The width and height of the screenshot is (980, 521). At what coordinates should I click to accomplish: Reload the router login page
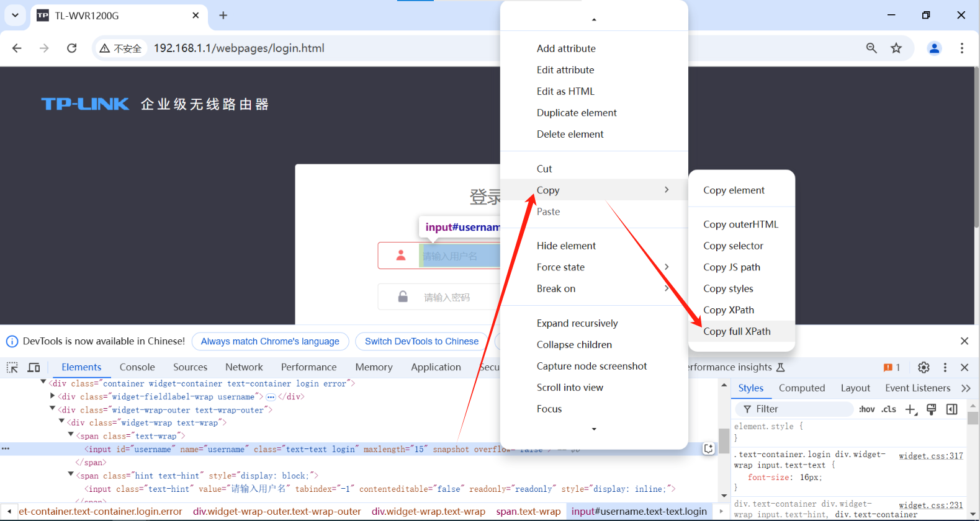72,48
